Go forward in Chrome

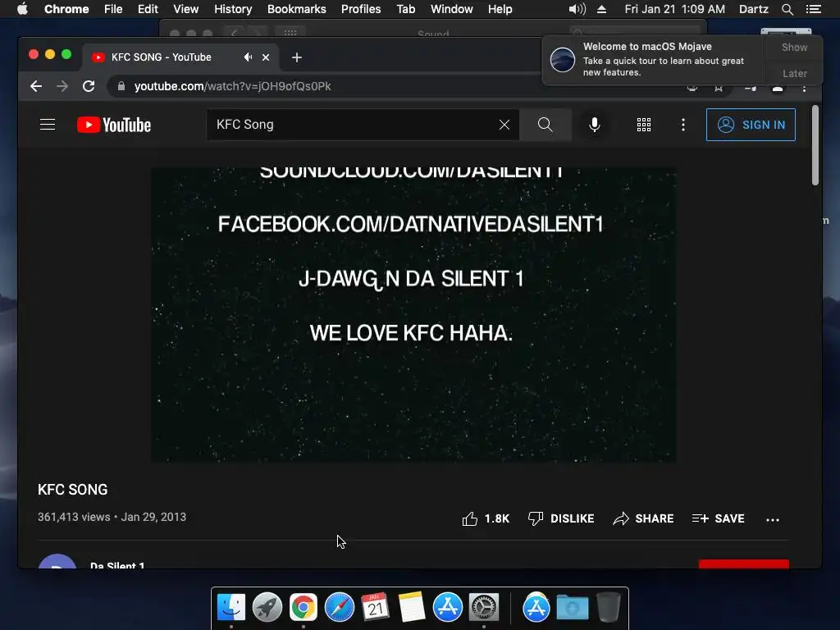[x=62, y=86]
